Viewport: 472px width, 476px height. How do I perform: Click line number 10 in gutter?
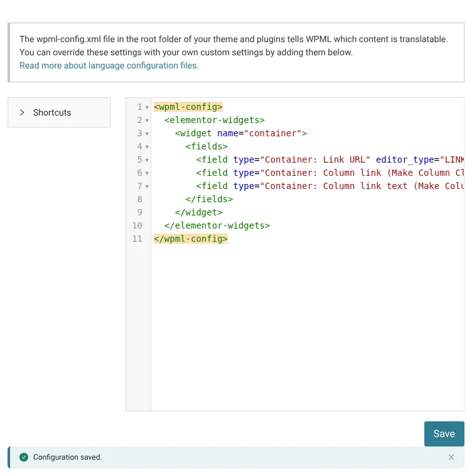[137, 225]
